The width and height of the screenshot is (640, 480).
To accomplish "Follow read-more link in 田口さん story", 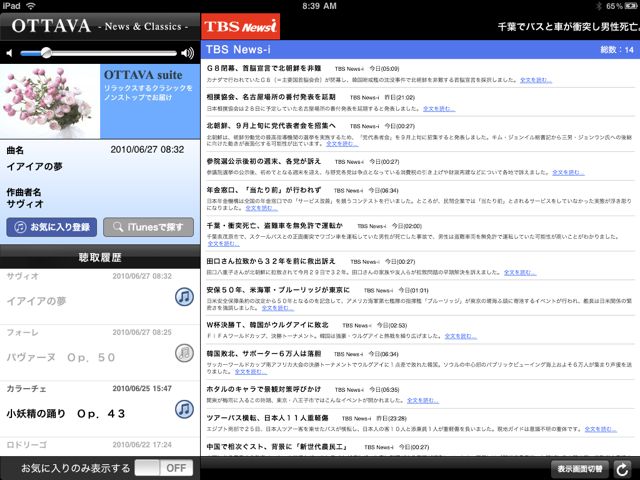I will pyautogui.click(x=520, y=272).
